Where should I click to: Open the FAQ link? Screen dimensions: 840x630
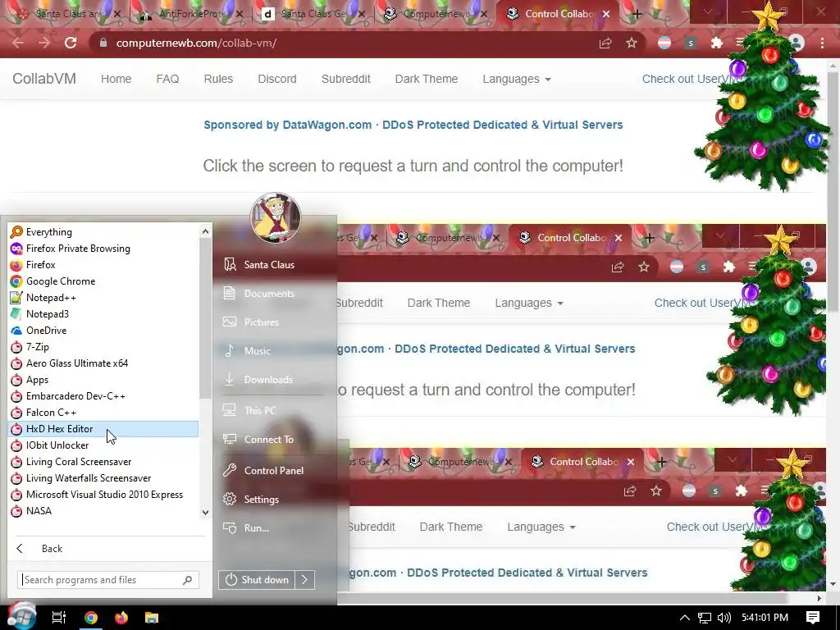pyautogui.click(x=167, y=79)
